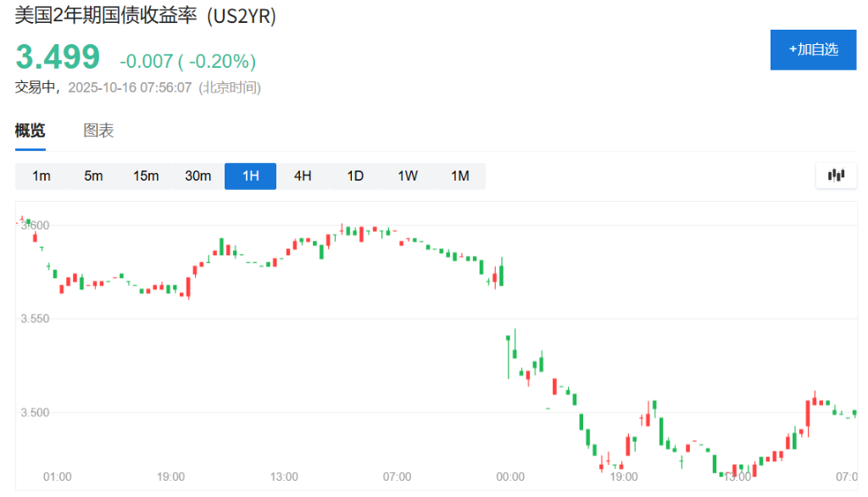Open the candlestick chart style icon
This screenshot has height=497, width=868.
tap(835, 176)
